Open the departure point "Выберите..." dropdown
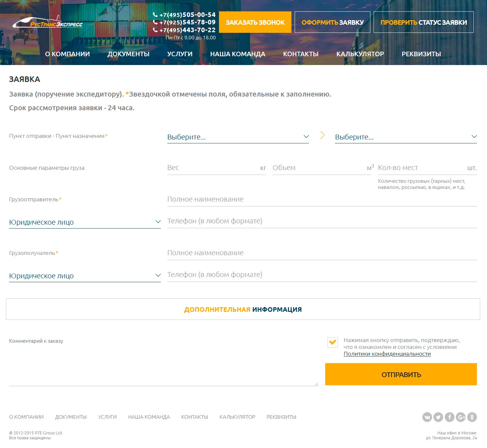The height and width of the screenshot is (448, 487). [x=238, y=137]
